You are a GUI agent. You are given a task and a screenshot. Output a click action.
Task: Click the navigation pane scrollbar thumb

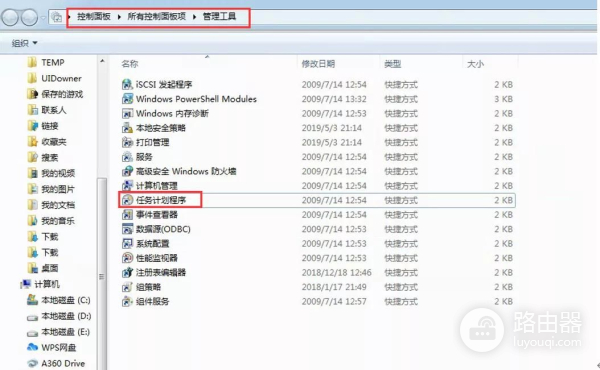pos(102,274)
